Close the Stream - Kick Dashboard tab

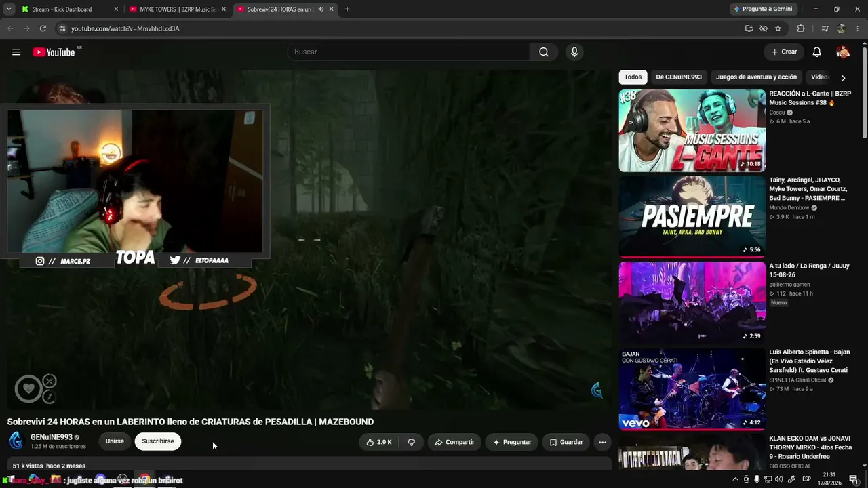tap(116, 9)
